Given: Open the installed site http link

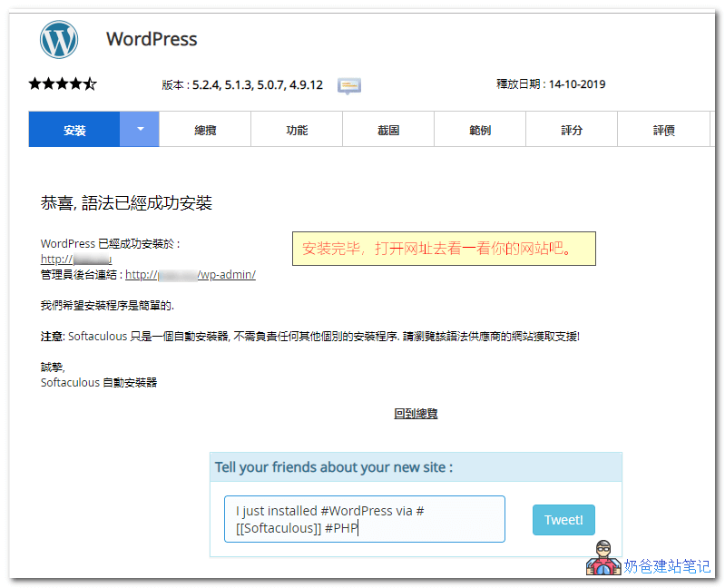Looking at the screenshot, I should point(76,259).
